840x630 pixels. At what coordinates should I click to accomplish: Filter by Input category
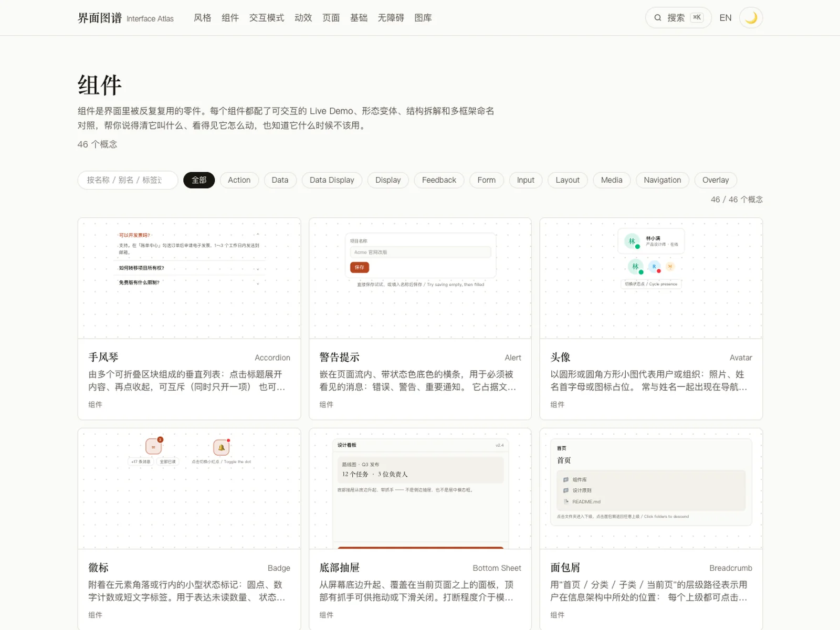tap(526, 180)
